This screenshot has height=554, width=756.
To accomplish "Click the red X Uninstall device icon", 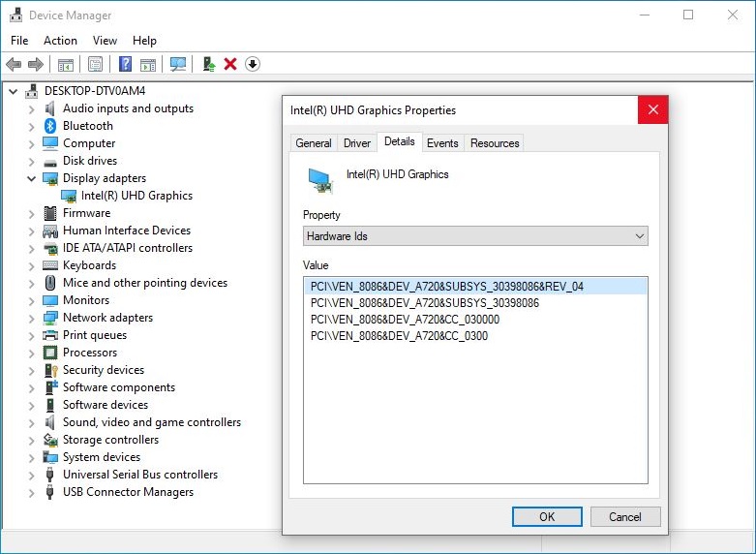I will click(230, 64).
